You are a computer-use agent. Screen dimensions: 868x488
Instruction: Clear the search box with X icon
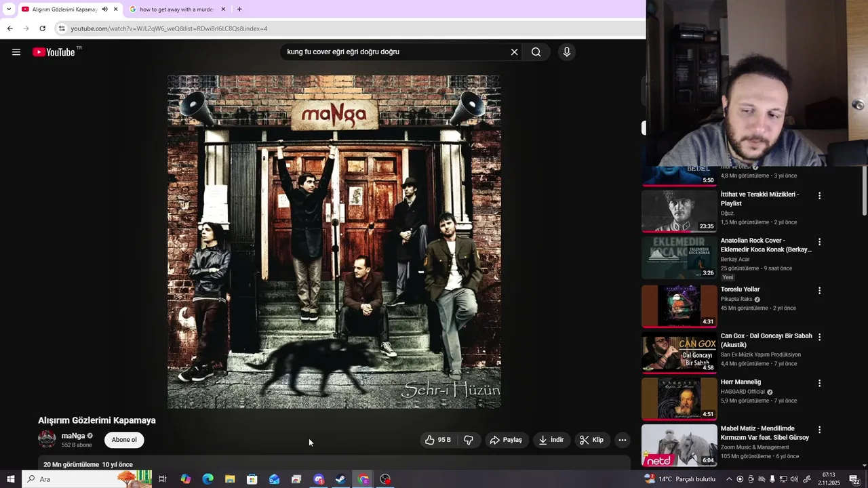(x=514, y=52)
